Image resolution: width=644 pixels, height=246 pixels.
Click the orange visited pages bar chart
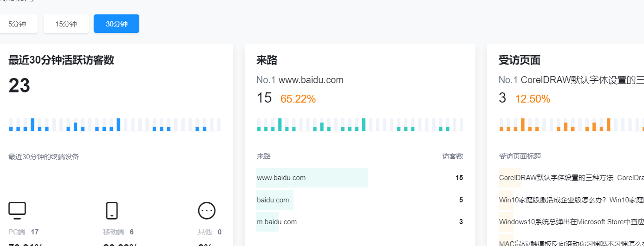click(571, 124)
